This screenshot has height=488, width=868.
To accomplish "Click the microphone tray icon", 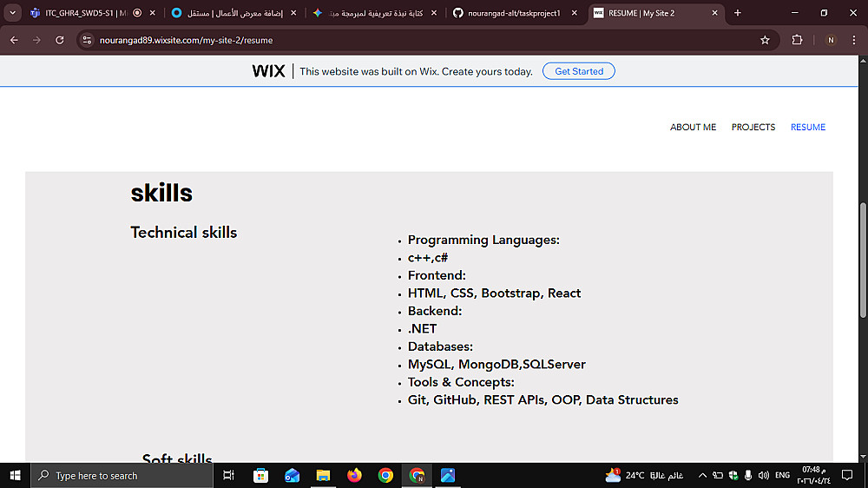I will pos(748,475).
